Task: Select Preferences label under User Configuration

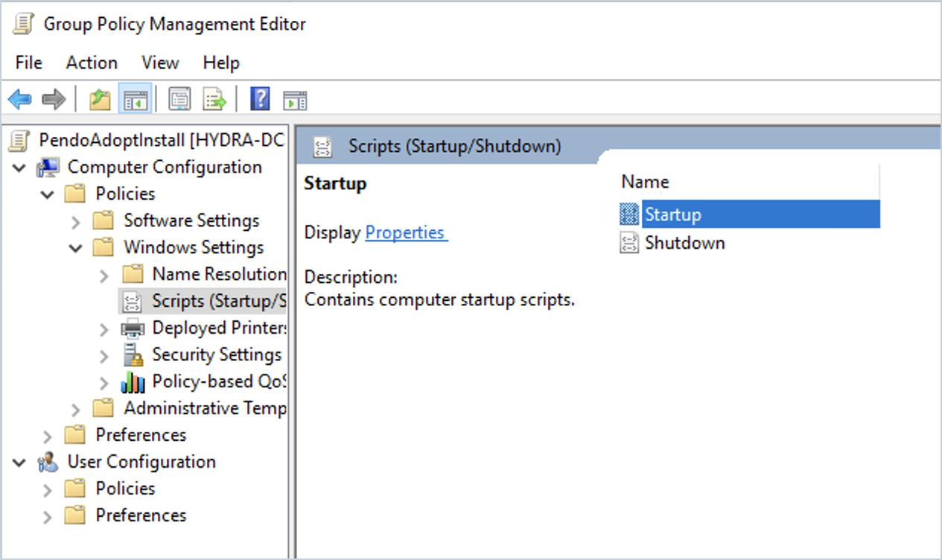Action: coord(141,515)
